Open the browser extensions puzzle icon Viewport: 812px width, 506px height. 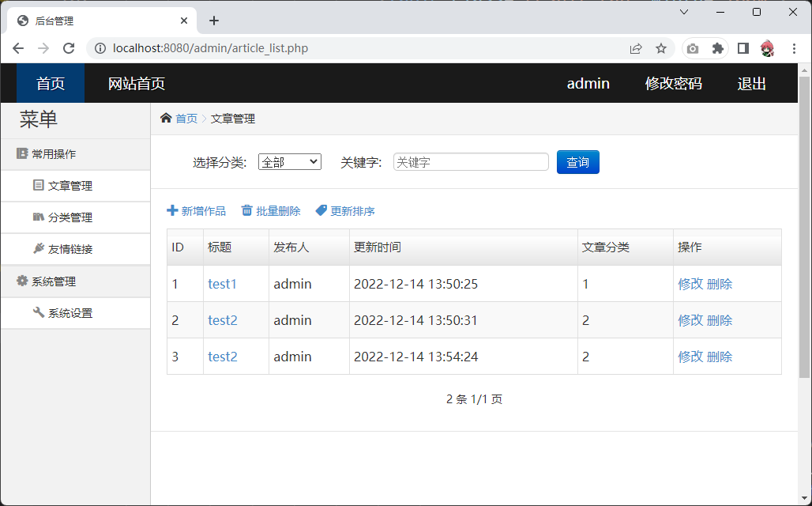click(717, 48)
